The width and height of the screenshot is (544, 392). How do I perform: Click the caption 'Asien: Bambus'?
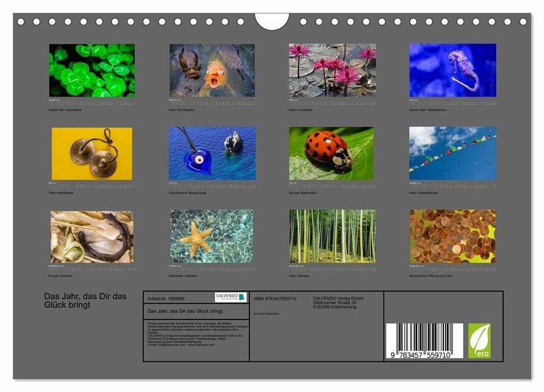299,277
